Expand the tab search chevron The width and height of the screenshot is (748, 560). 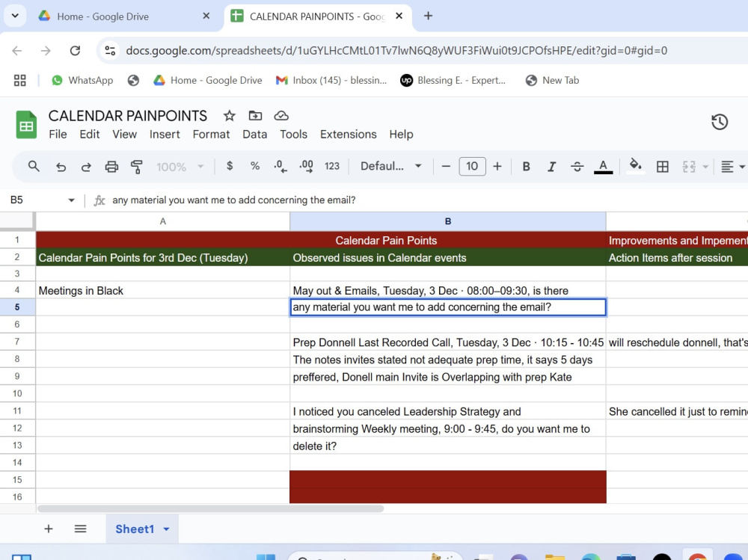[15, 16]
